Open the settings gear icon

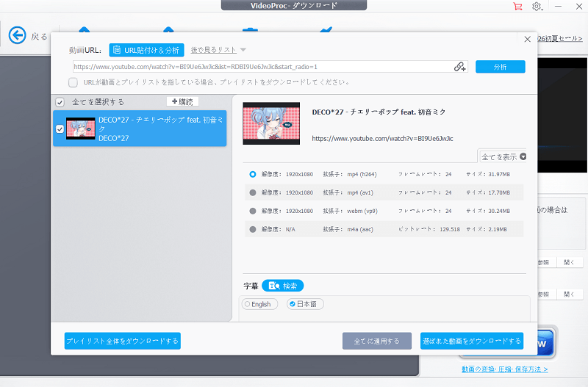coord(537,7)
